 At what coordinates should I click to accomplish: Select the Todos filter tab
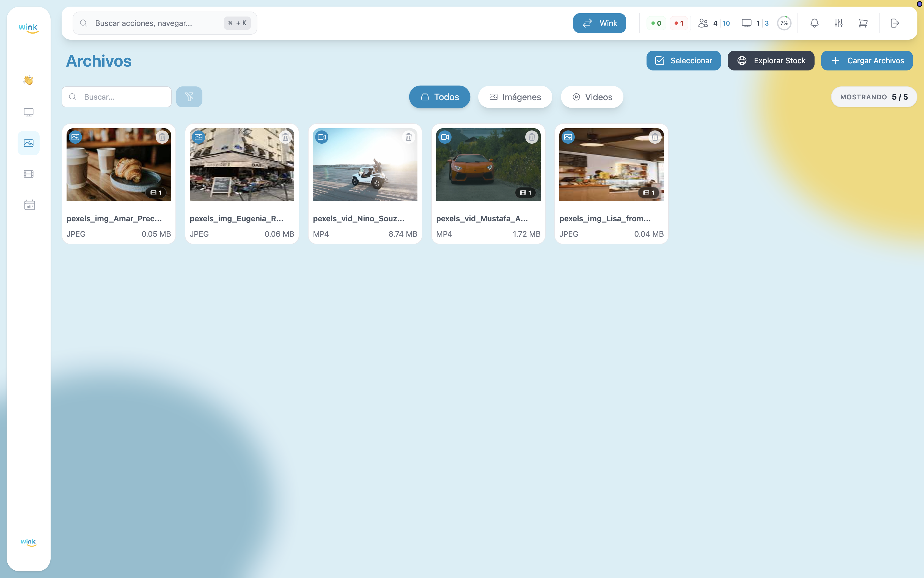[x=439, y=97]
